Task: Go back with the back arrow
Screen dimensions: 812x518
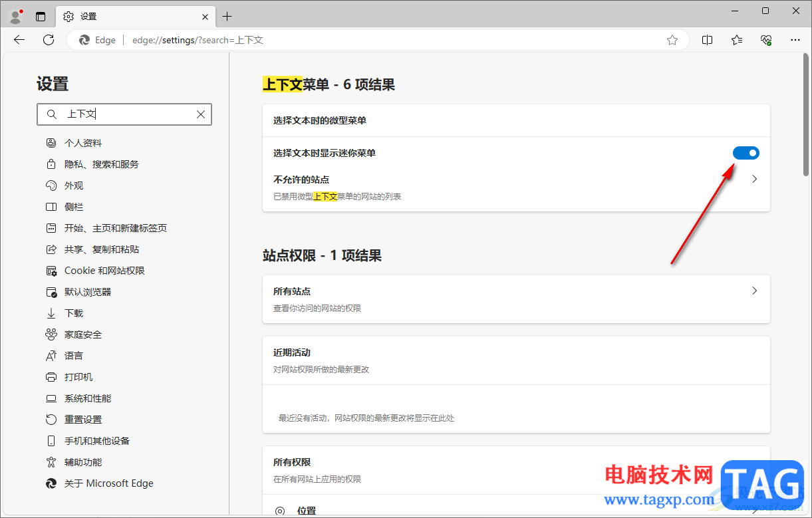Action: [19, 40]
